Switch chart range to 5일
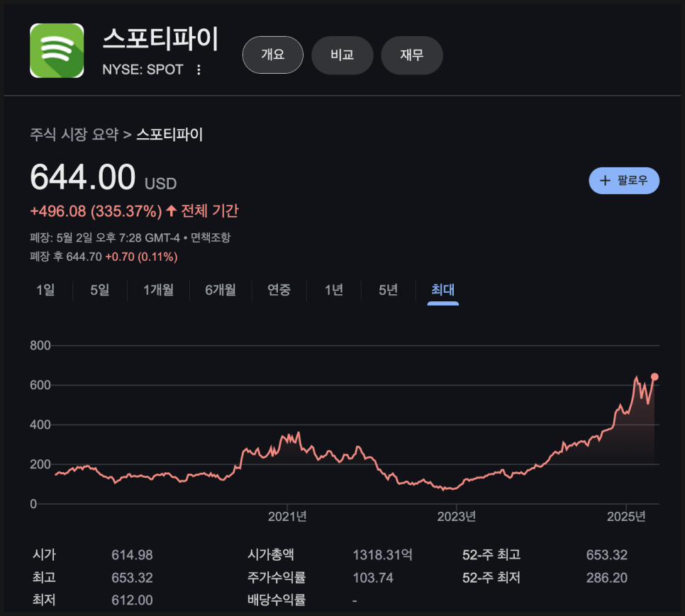This screenshot has height=616, width=685. point(99,290)
